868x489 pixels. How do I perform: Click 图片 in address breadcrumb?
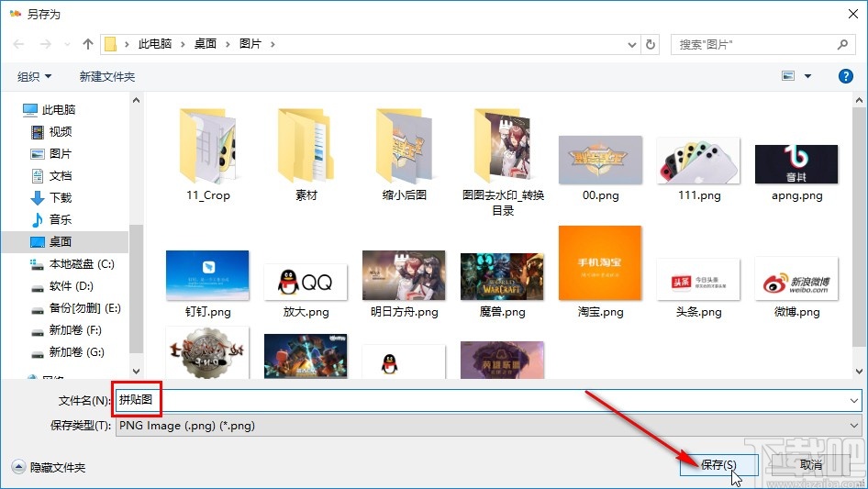(x=250, y=44)
